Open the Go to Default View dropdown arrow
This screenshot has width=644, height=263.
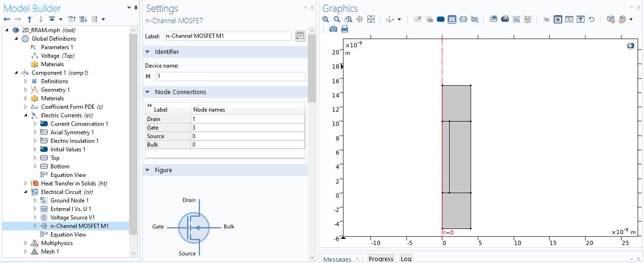point(399,19)
